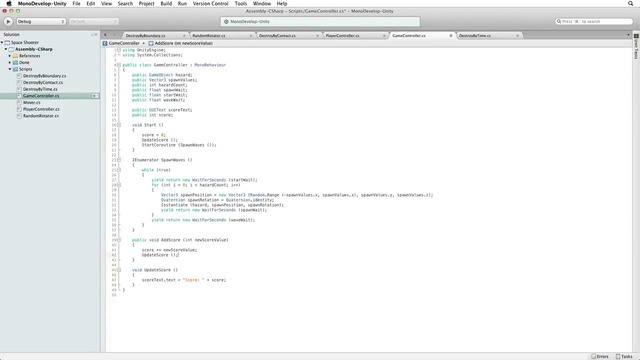Select GameController.cs in the solution tree
640x360 pixels.
[x=41, y=96]
